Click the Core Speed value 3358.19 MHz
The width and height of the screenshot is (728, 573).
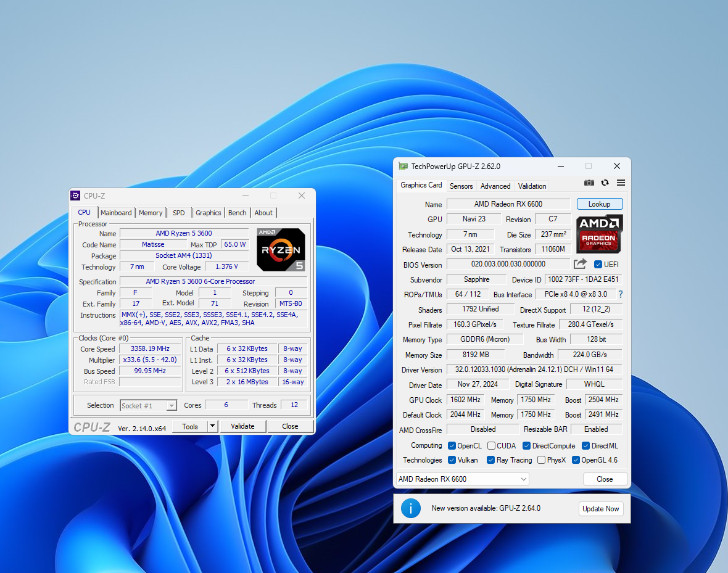150,348
